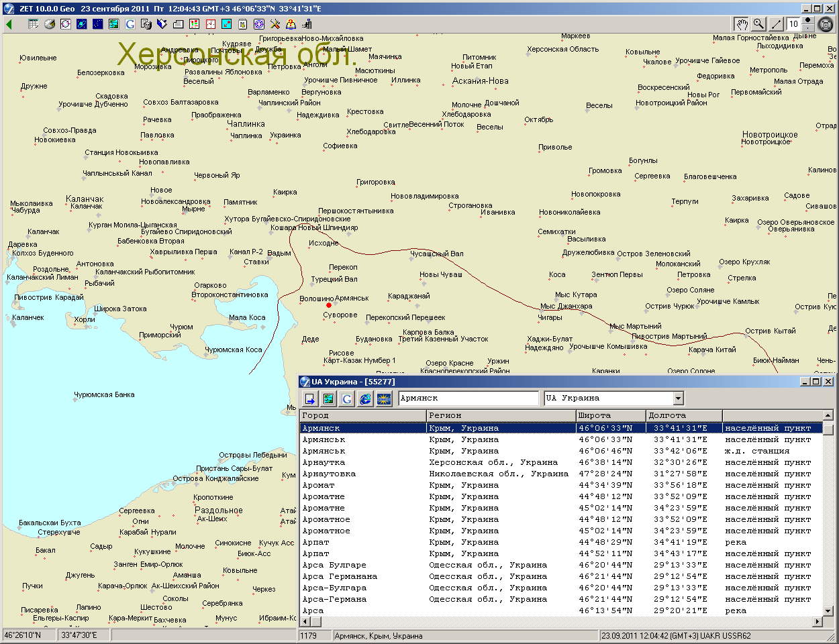The image size is (839, 644).
Task: Select the Арнаутка row in the city list
Action: tap(324, 462)
